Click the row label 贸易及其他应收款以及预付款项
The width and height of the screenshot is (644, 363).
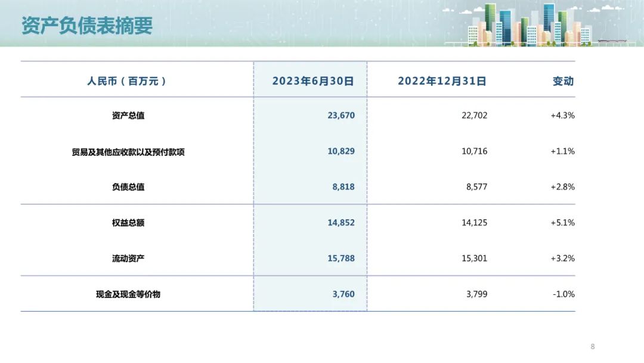click(128, 152)
